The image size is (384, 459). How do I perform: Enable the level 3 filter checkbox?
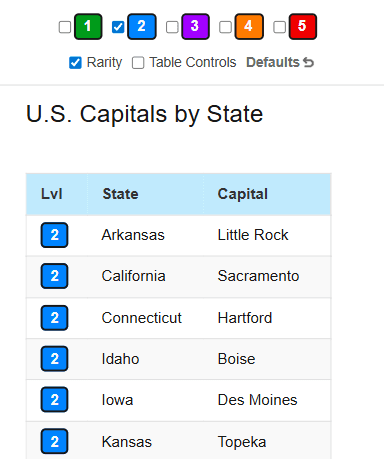(x=172, y=27)
